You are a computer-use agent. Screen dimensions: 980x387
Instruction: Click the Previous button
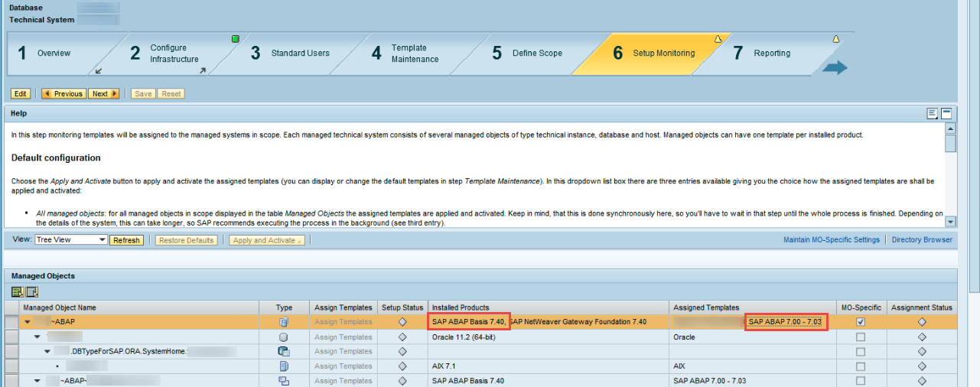pyautogui.click(x=63, y=93)
